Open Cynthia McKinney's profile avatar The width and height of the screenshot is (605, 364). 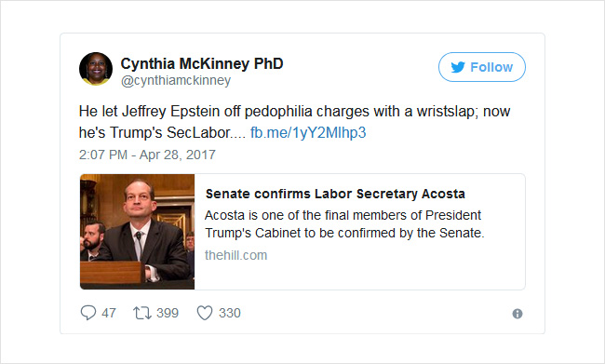click(x=96, y=69)
